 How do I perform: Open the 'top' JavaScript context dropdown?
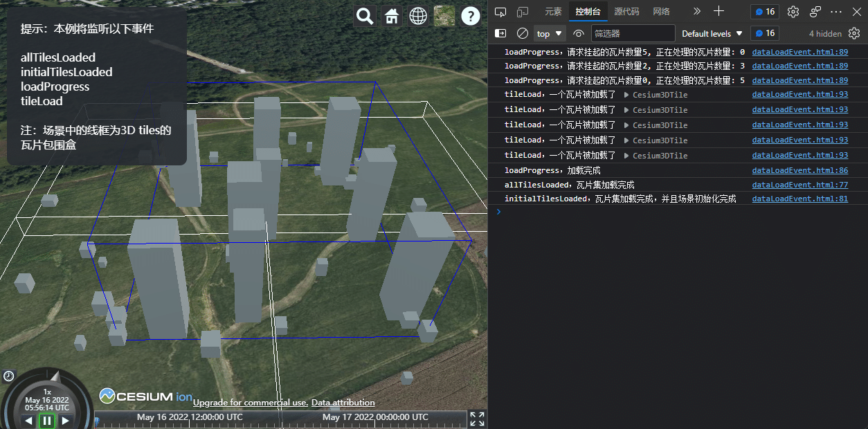pos(550,33)
